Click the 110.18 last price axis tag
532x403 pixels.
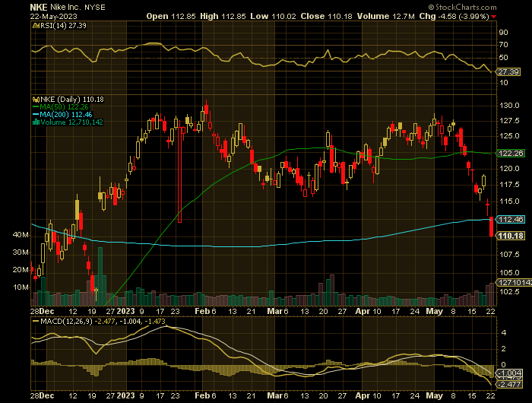(x=511, y=236)
